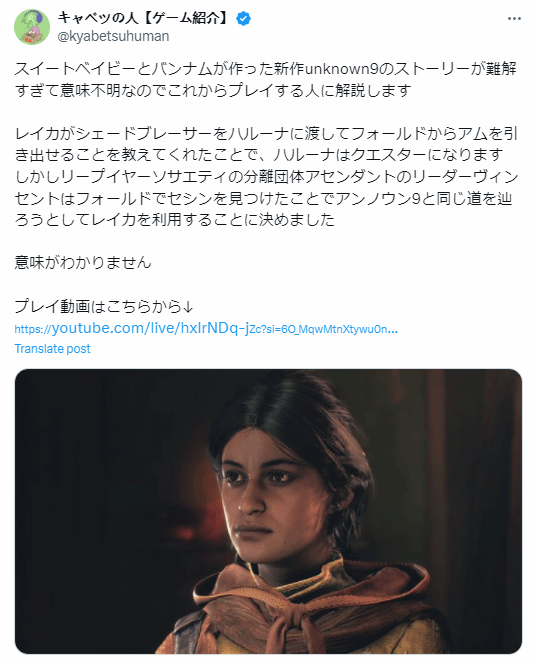The image size is (537, 662).
Task: Open the cabbage character profile avatar
Action: (32, 27)
